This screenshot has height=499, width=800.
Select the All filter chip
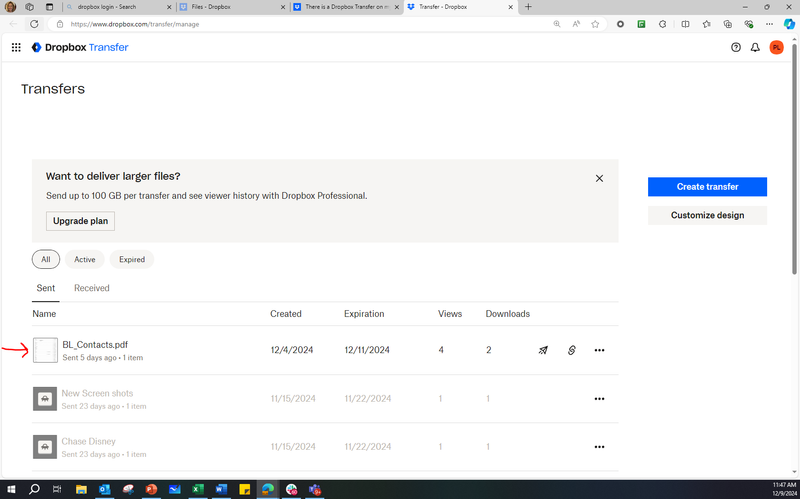coord(46,259)
